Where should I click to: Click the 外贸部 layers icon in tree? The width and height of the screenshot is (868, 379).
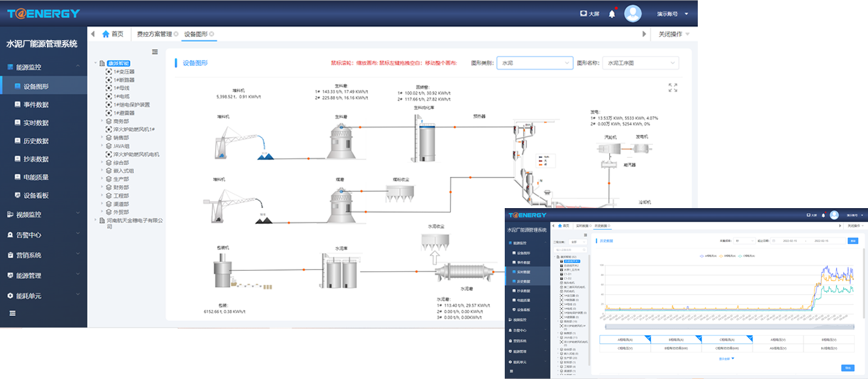click(x=109, y=212)
